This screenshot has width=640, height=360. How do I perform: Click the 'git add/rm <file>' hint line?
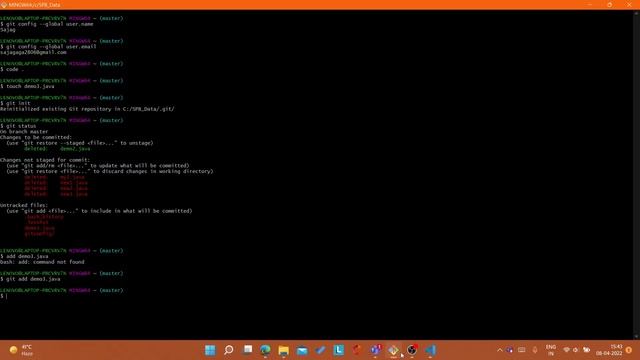(x=98, y=166)
